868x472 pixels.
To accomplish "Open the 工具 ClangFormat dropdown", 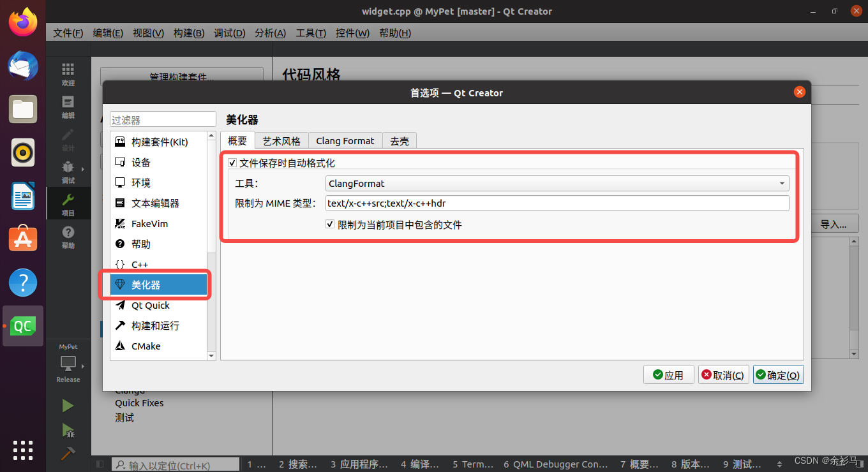I will pyautogui.click(x=557, y=183).
